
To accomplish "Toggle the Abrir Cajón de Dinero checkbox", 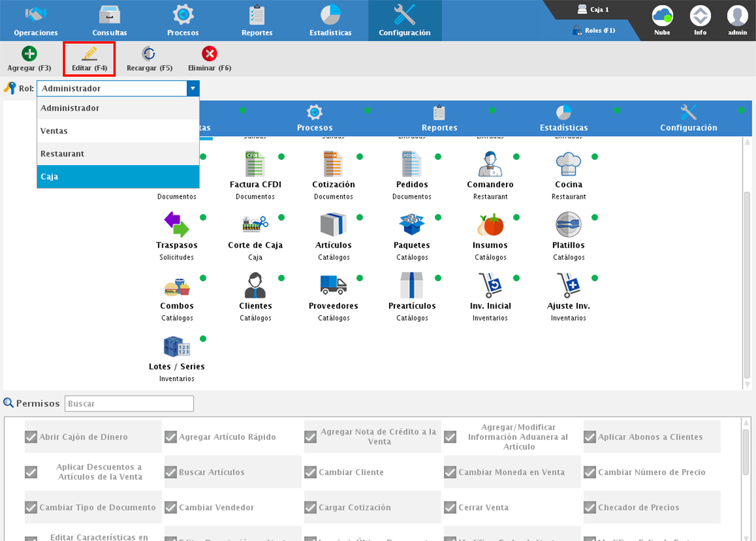I will tap(31, 437).
